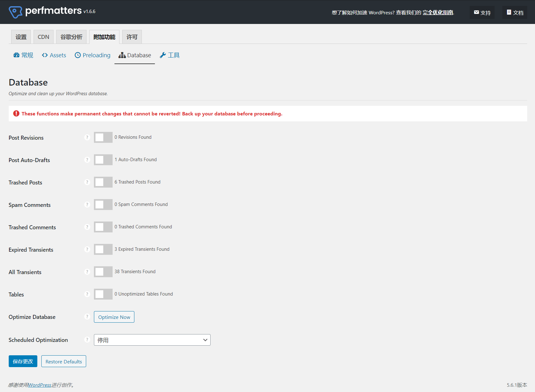Image resolution: width=535 pixels, height=392 pixels.
Task: Switch to the 设置 tab
Action: pos(21,37)
